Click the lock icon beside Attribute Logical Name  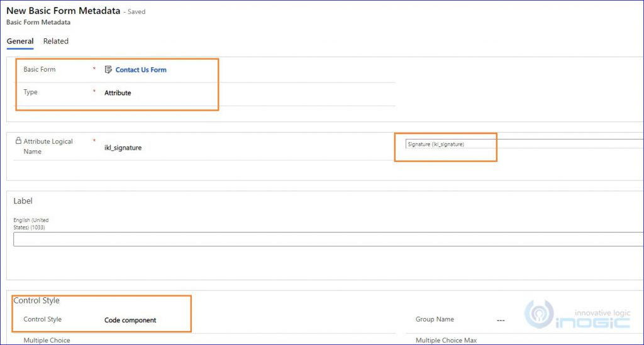pyautogui.click(x=18, y=141)
